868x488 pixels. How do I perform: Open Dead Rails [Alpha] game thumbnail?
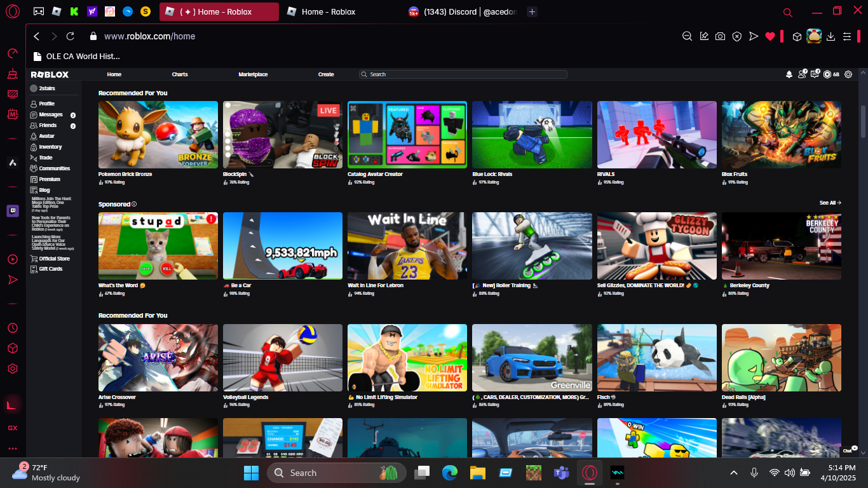pos(782,358)
